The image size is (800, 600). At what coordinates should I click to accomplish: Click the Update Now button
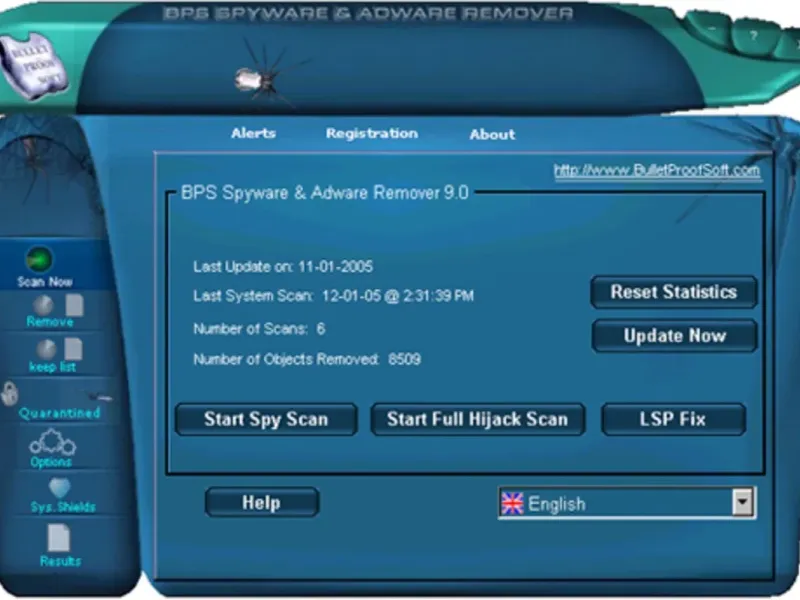(x=674, y=336)
